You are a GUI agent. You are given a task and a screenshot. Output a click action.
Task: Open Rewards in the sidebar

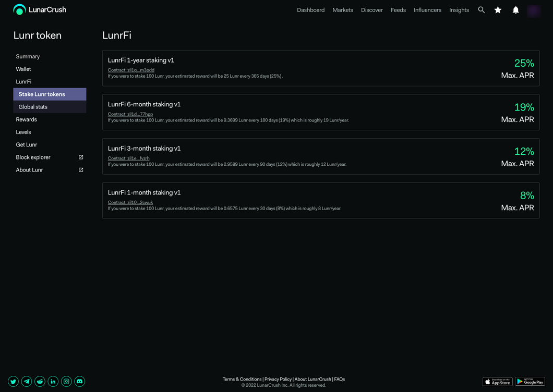[x=50, y=119]
